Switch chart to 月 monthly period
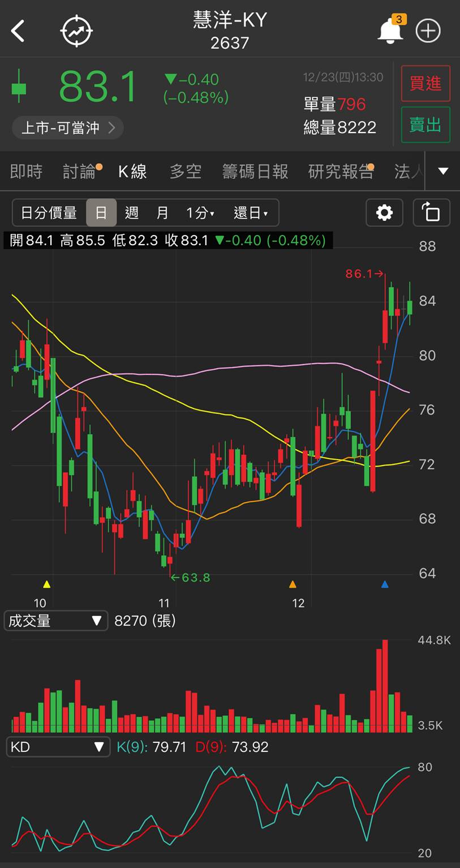 click(162, 213)
